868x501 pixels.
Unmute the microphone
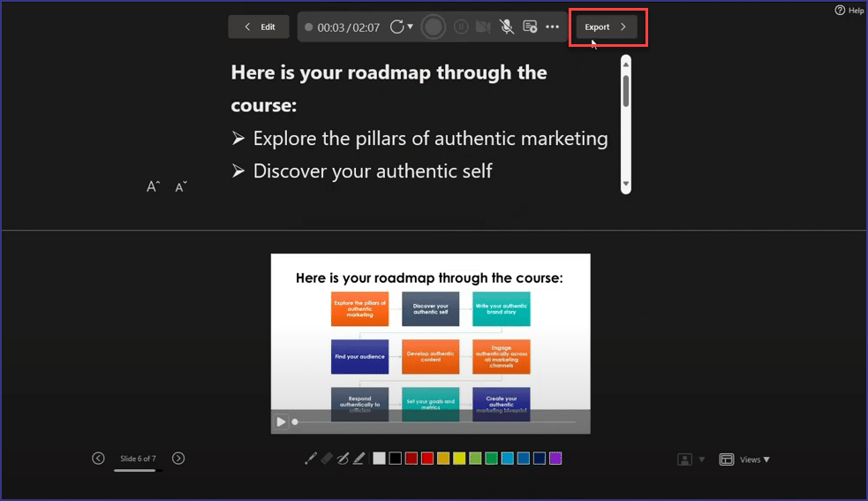(x=507, y=27)
